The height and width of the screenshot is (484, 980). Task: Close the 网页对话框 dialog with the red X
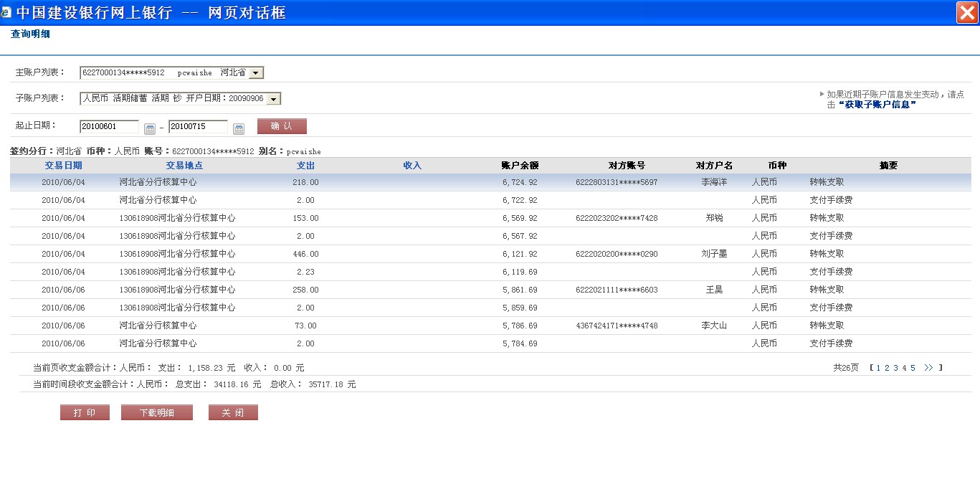click(967, 13)
